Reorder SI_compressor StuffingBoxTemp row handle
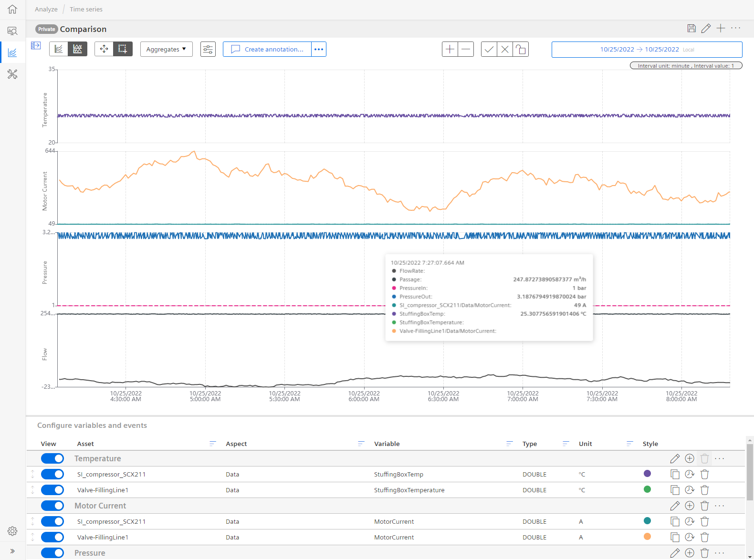Image resolution: width=754 pixels, height=560 pixels. [32, 474]
